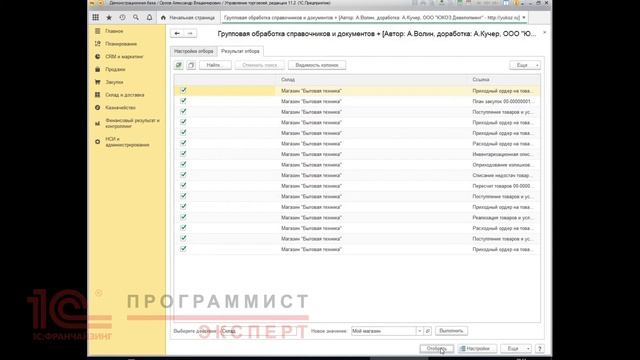Toggle checkbox in Пересчет товаров row
Viewport: 640px width, 360px height.
click(x=183, y=186)
